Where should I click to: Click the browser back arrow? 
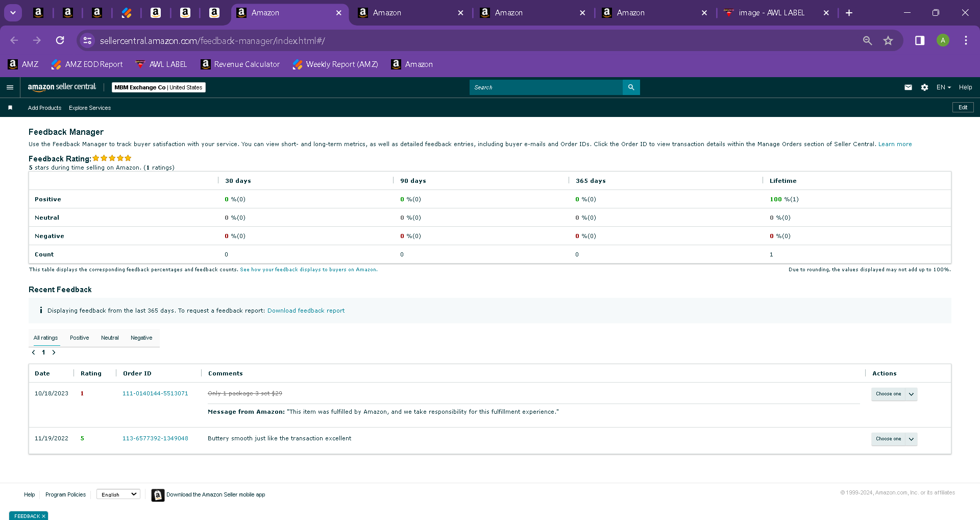pos(14,40)
